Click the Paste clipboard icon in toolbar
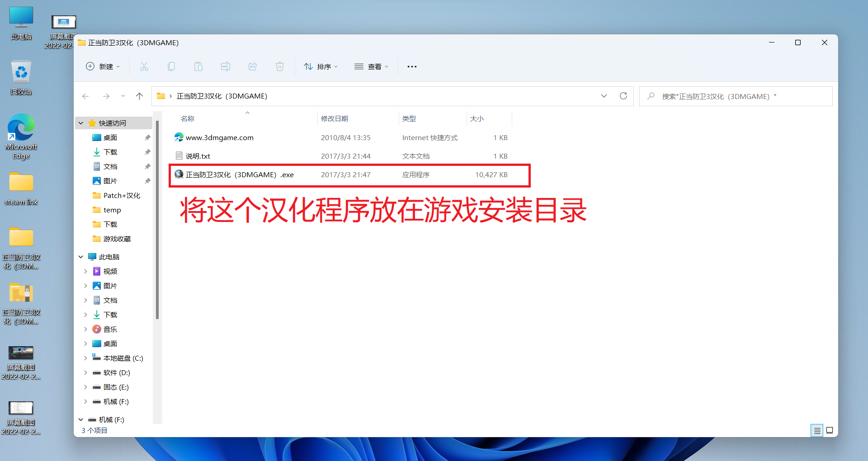Screen dimensions: 868x461 pyautogui.click(x=198, y=66)
